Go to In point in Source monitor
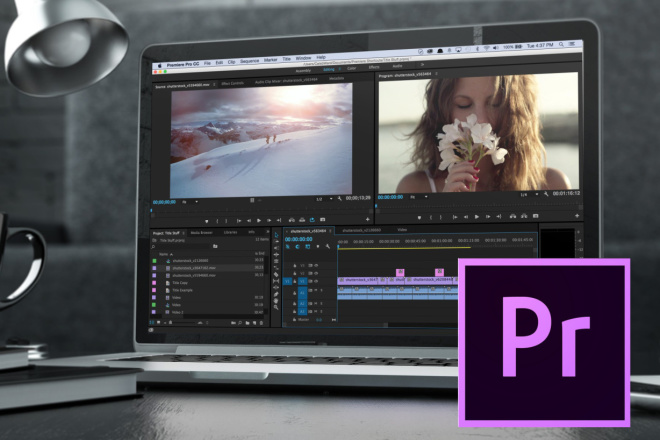The image size is (660, 440). [x=239, y=221]
